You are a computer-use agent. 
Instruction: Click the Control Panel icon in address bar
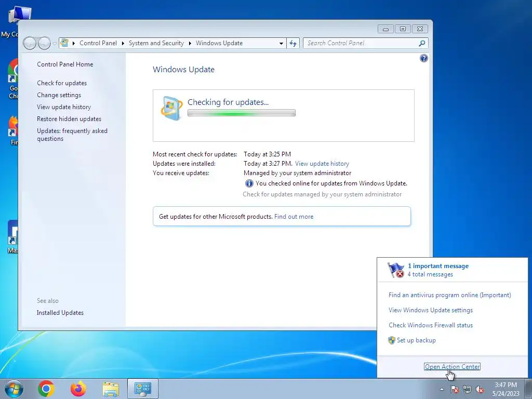64,43
